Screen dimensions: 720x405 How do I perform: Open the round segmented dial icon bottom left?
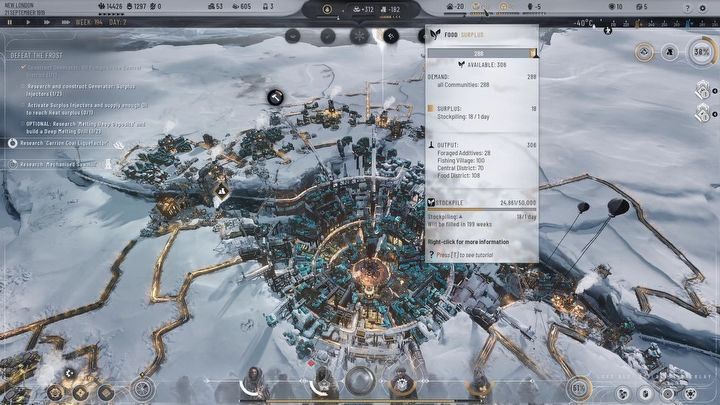(143, 389)
